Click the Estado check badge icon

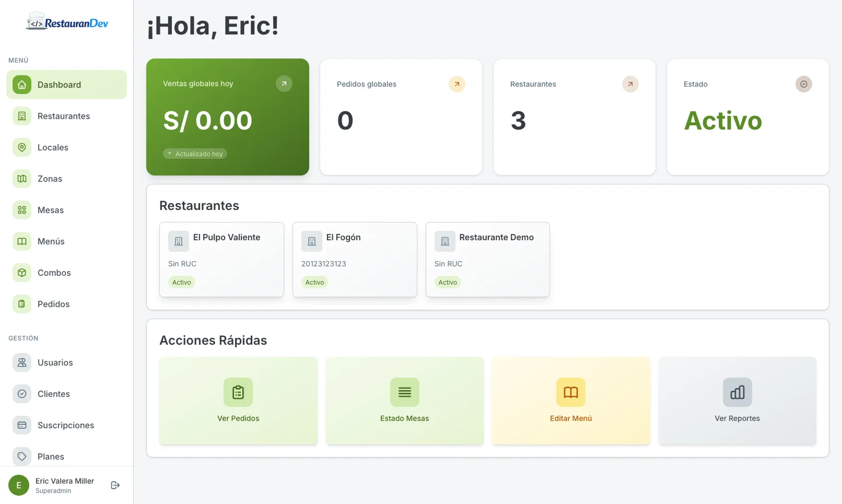804,84
